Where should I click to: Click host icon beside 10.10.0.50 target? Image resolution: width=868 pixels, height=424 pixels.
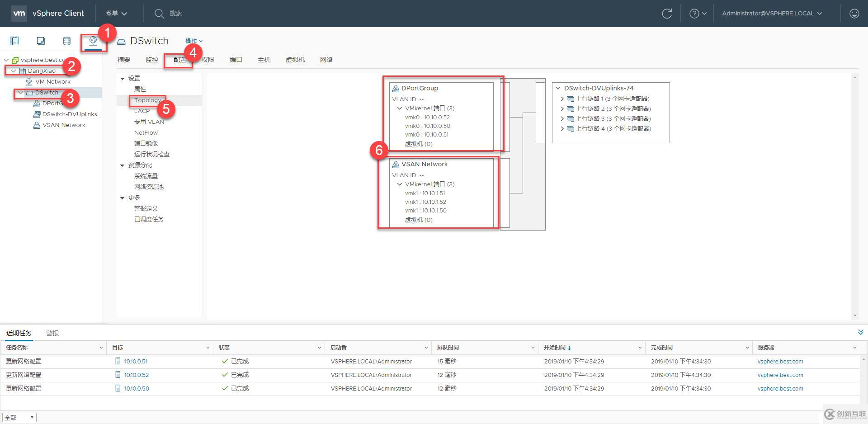click(118, 388)
